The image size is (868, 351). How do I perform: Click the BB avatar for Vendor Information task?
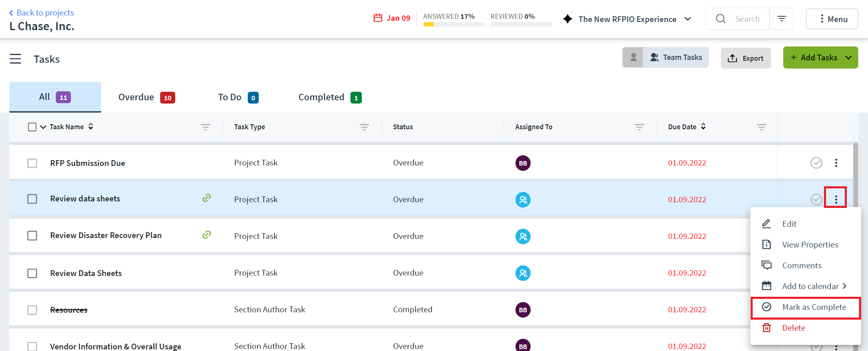click(x=523, y=345)
